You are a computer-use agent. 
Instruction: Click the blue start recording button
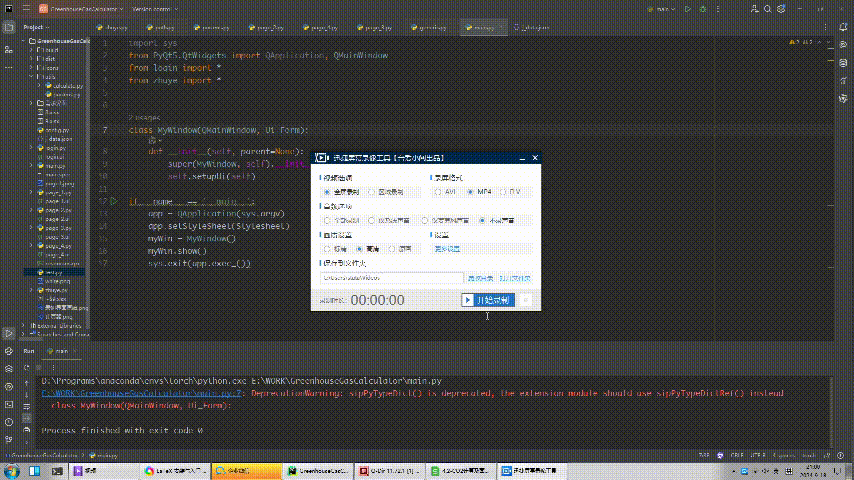487,300
